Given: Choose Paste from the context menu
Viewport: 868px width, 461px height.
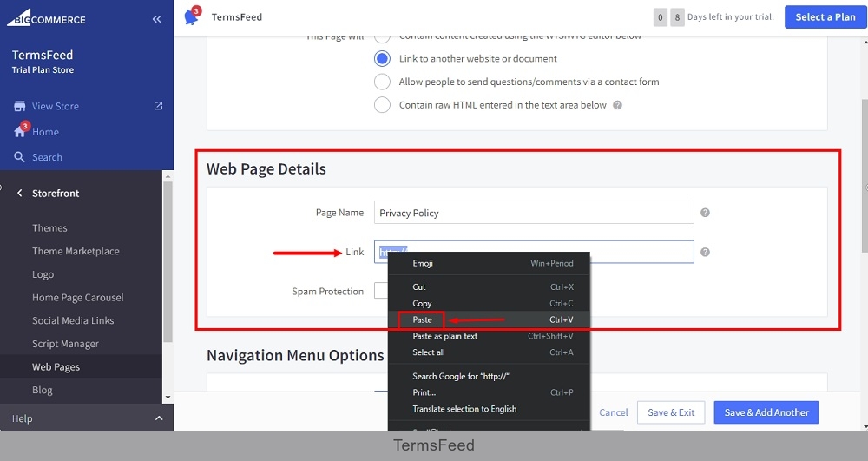Looking at the screenshot, I should tap(490, 319).
